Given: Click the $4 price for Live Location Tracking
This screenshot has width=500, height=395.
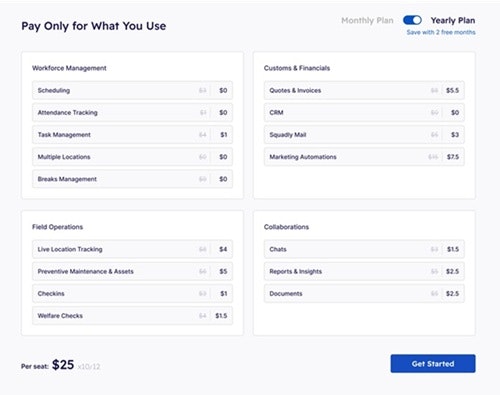Looking at the screenshot, I should click(x=223, y=249).
